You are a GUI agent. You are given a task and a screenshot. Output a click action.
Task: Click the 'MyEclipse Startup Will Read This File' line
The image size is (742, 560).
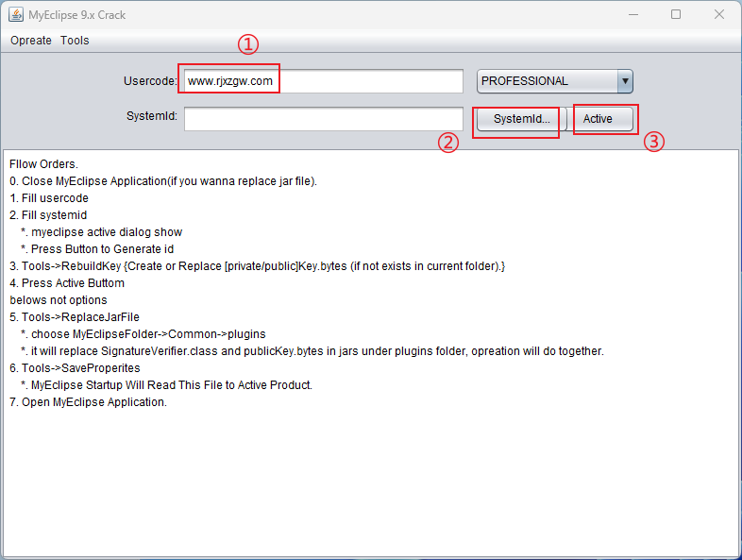tap(166, 385)
